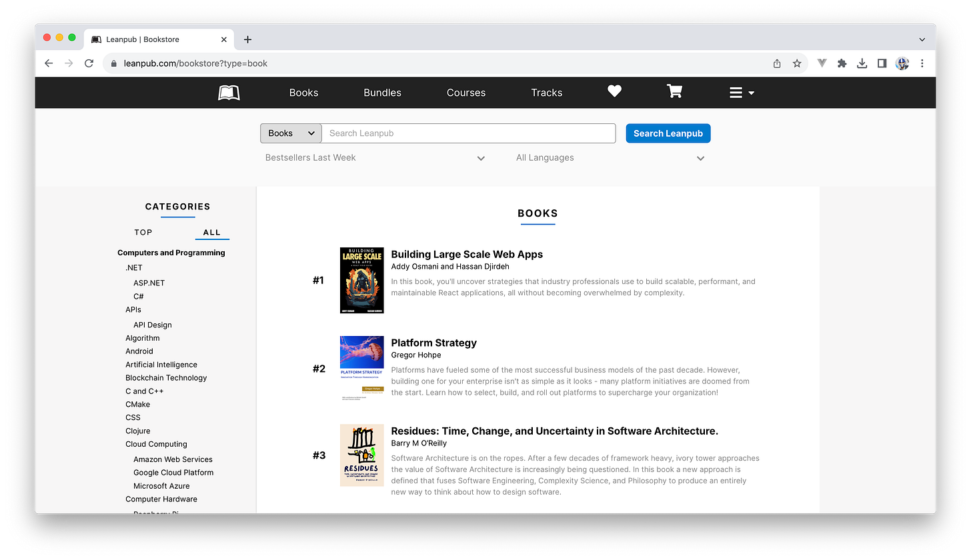
Task: Click the Search Leanpub button
Action: point(668,133)
